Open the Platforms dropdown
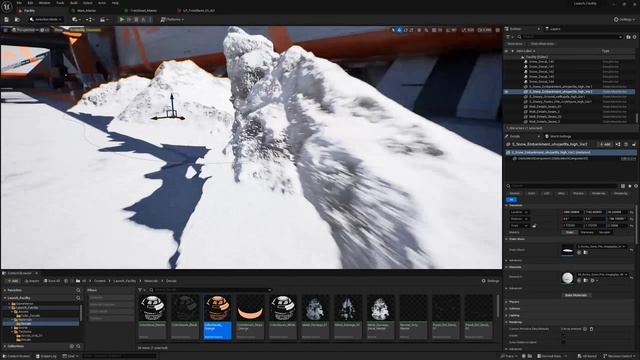This screenshot has height=360, width=640. [x=172, y=19]
